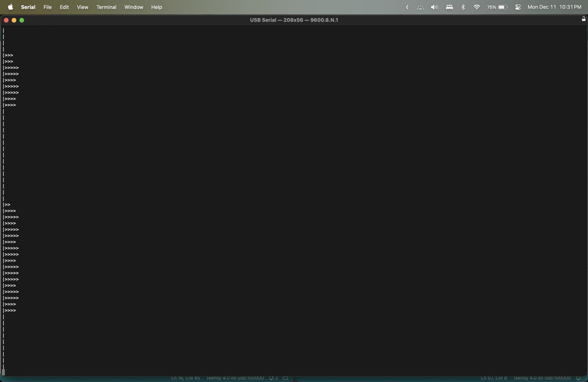Click the volume icon in the menu bar
The image size is (588, 382).
[434, 7]
